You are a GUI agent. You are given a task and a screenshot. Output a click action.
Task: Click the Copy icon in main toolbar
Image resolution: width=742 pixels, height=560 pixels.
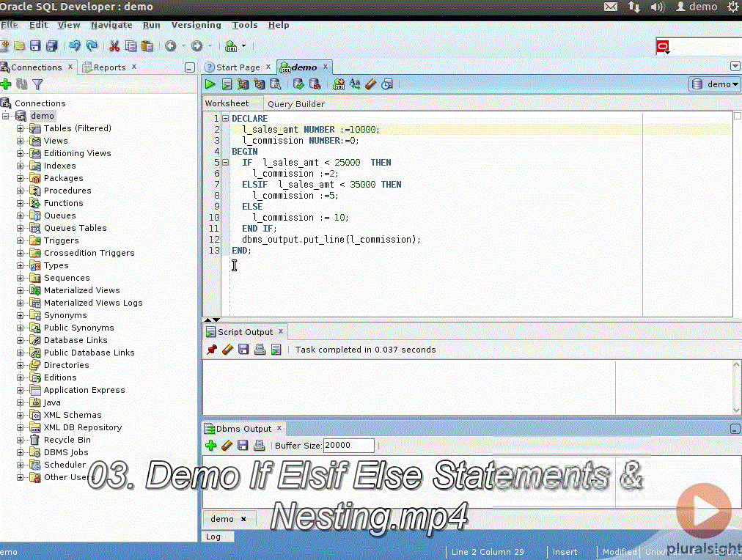131,46
